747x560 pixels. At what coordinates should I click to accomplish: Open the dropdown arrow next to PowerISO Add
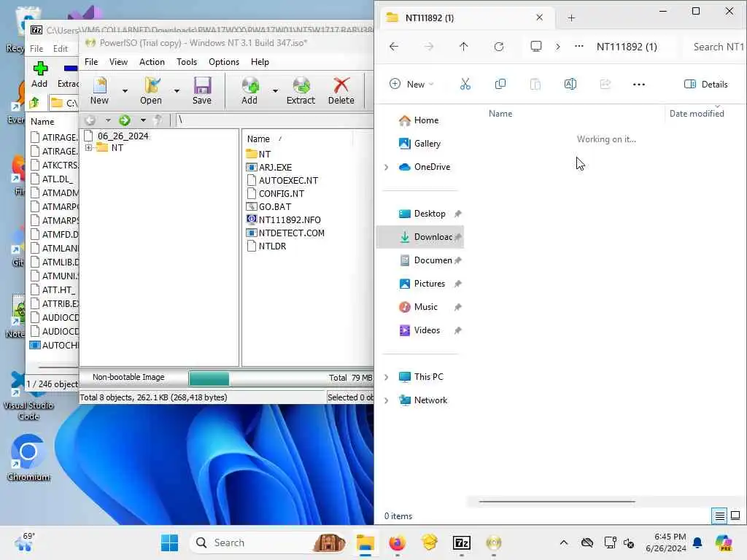coord(275,90)
